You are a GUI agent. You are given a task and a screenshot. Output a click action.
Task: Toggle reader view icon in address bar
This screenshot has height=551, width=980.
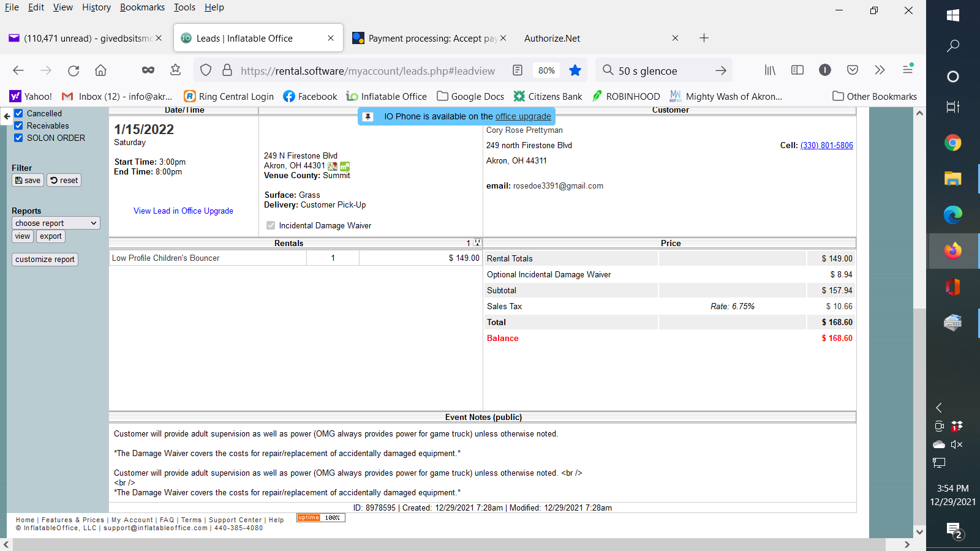(x=518, y=70)
